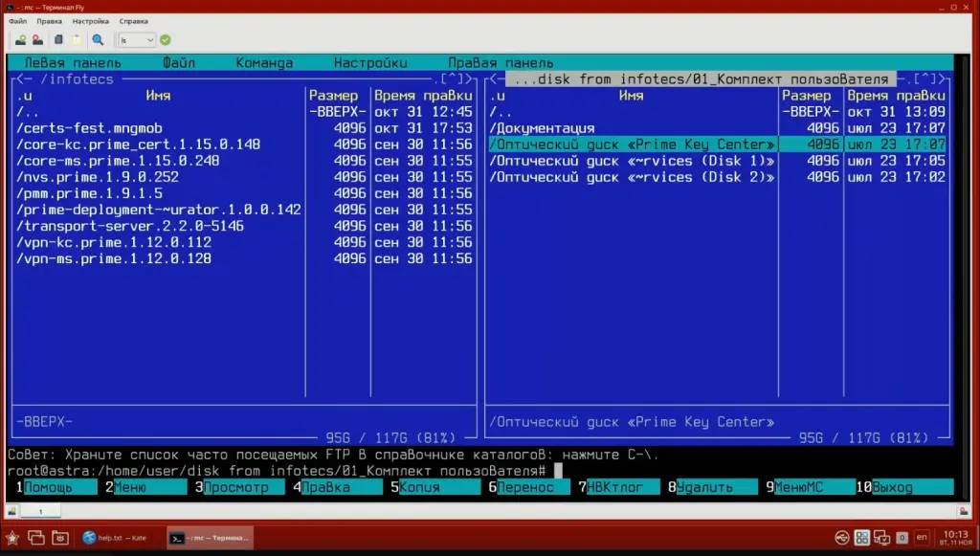This screenshot has width=980, height=556.
Task: Select the «~rvices (Disk 2)» directory row
Action: 717,177
